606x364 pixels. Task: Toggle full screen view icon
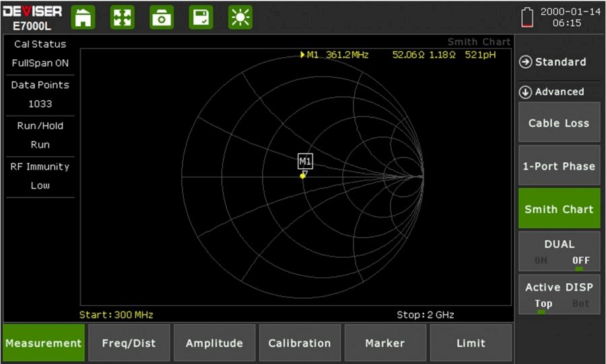point(122,17)
